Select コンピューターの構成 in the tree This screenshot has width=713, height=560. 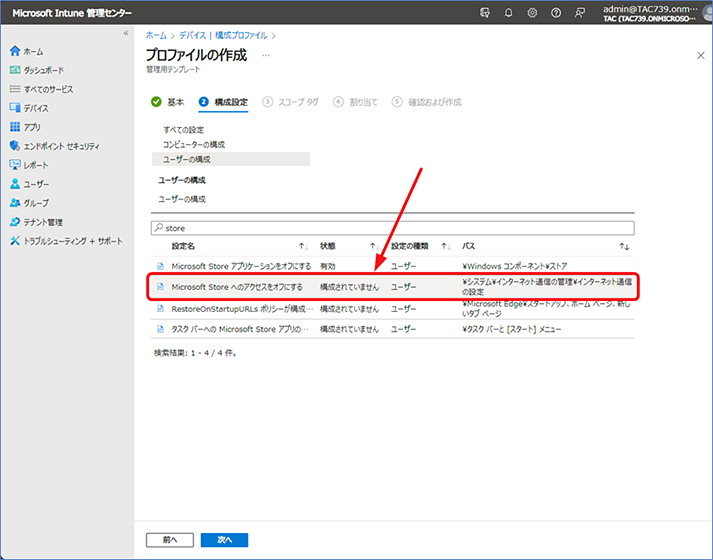coord(194,145)
